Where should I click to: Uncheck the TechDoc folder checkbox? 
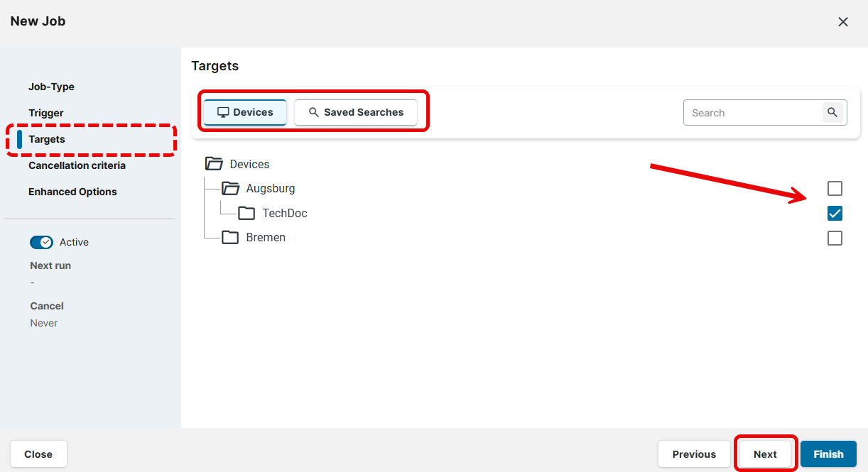[835, 213]
